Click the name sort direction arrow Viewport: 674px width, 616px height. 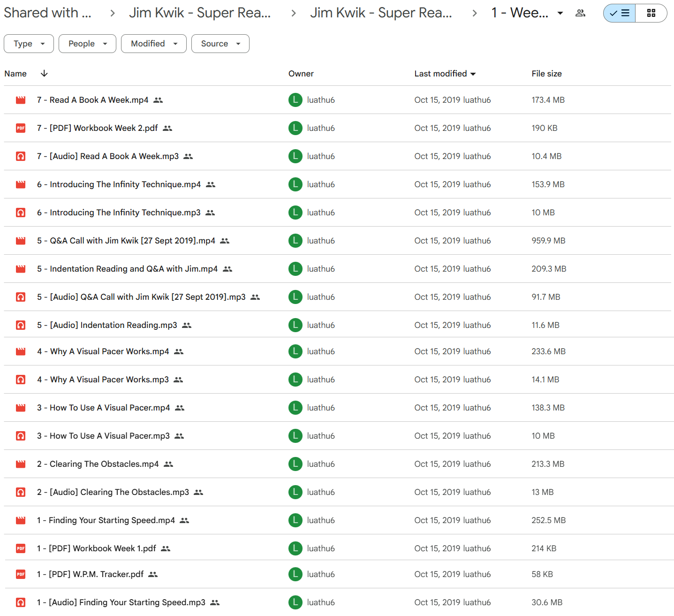pos(44,74)
